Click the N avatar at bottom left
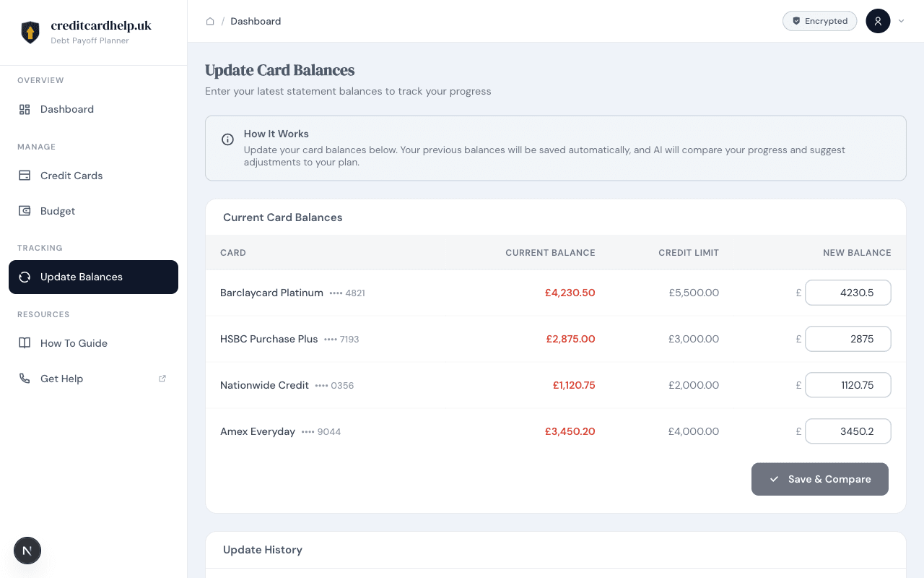Viewport: 924px width, 578px height. tap(27, 551)
